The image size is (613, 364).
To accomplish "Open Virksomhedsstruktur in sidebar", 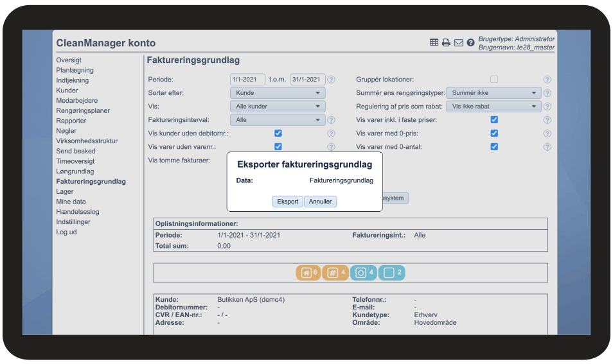I will point(87,141).
